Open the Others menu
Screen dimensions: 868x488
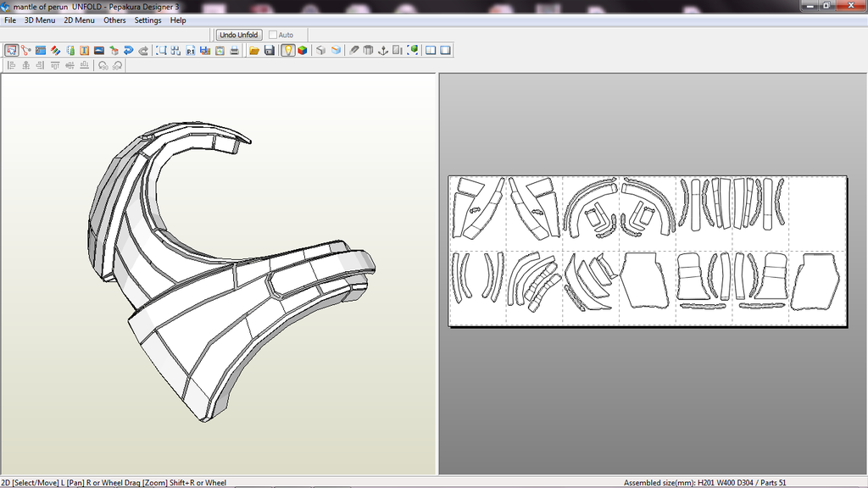coord(114,20)
